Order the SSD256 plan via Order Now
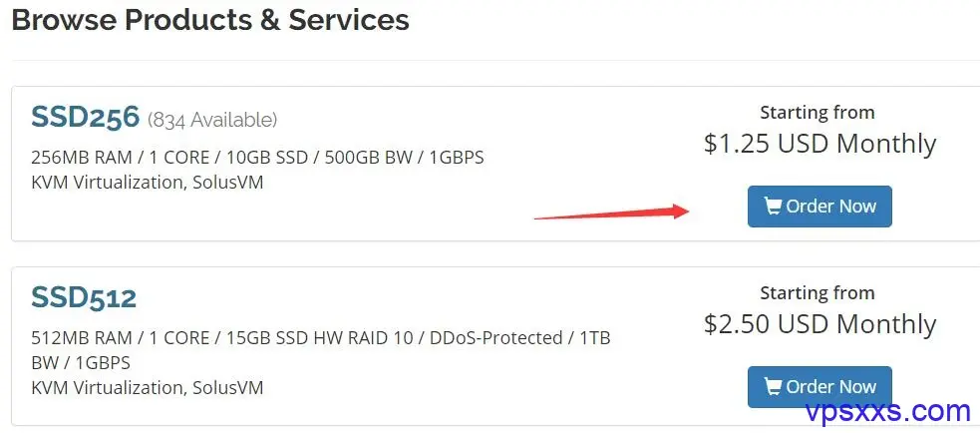 point(819,207)
